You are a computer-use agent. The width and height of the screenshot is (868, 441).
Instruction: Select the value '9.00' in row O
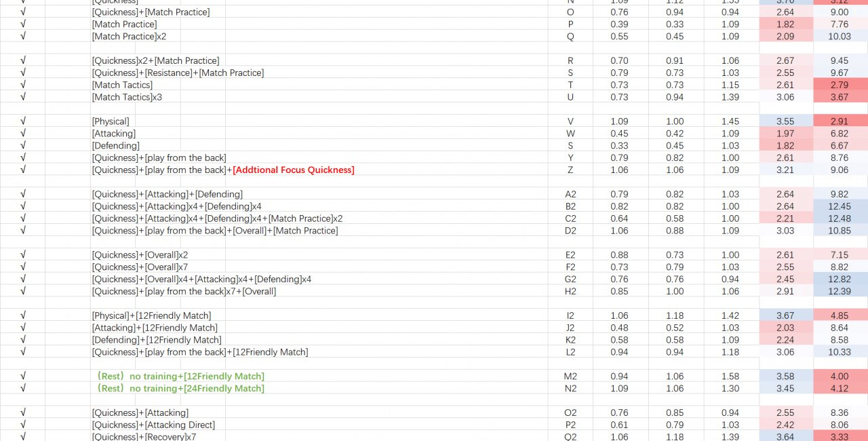click(x=840, y=12)
